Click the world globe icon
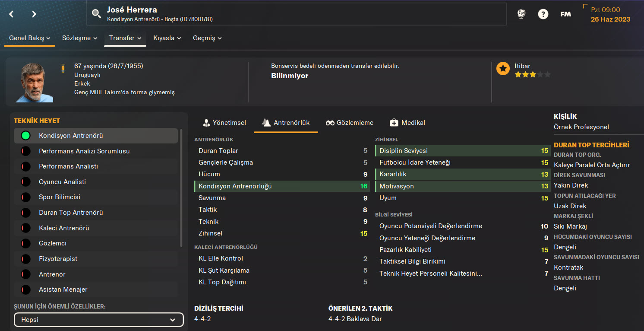The image size is (644, 331). tap(521, 14)
